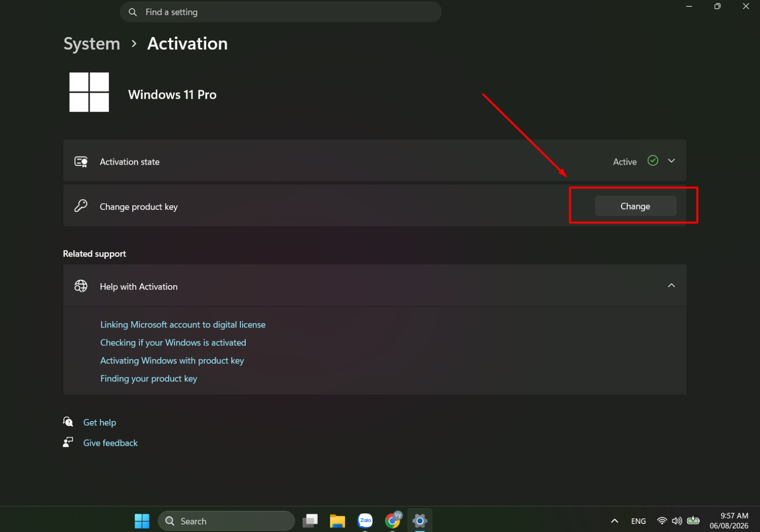Restore down the Settings window
This screenshot has width=760, height=532.
coord(717,6)
